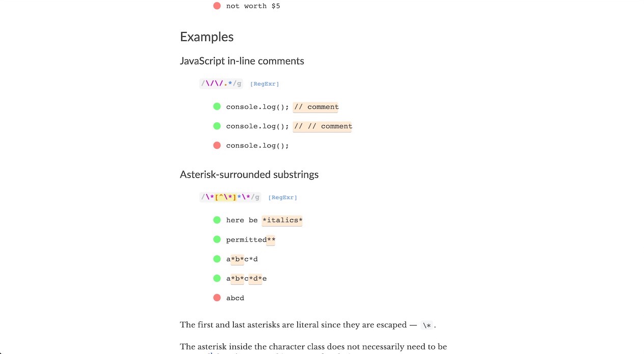Click the highlighted "*italics*" match

[282, 220]
